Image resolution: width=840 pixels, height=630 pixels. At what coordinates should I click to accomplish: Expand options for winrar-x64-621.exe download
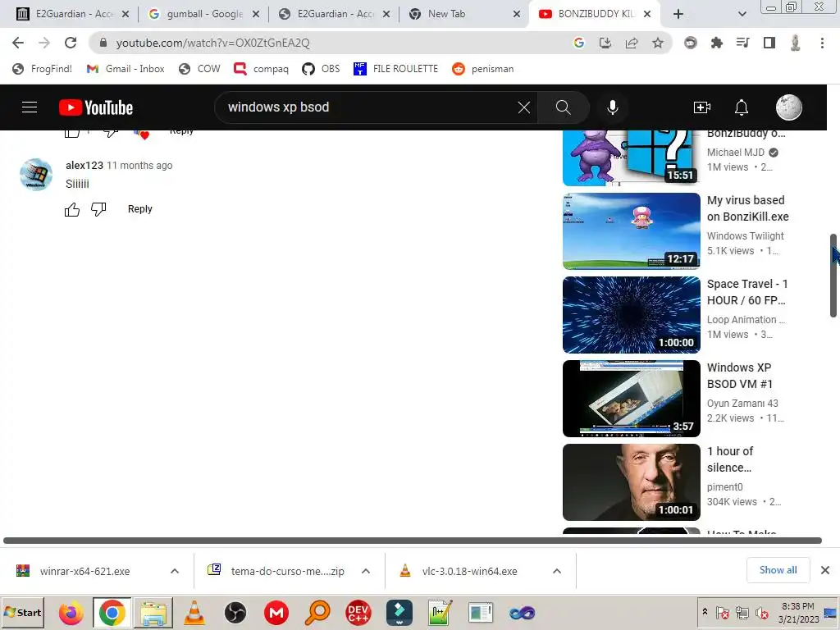[175, 571]
